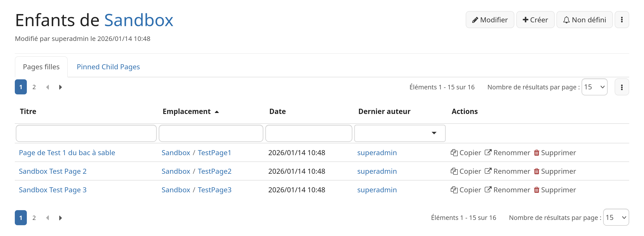The width and height of the screenshot is (644, 236).
Task: Go to next page with top arrow
Action: point(60,87)
